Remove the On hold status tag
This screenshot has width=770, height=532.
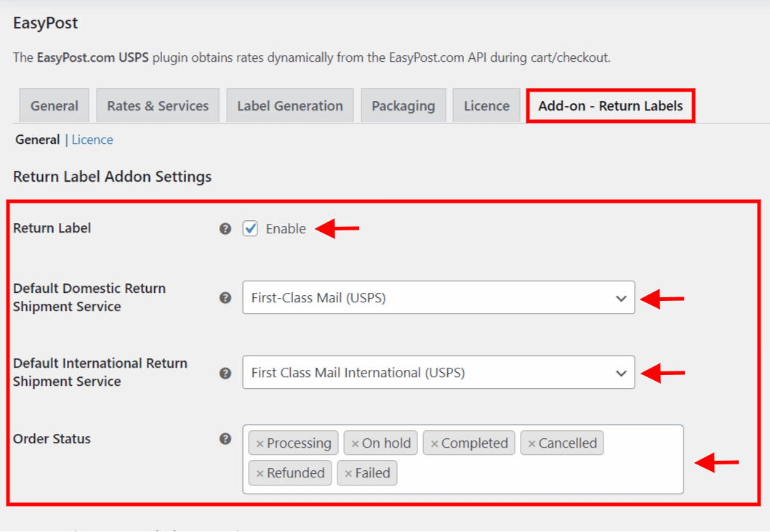[355, 443]
